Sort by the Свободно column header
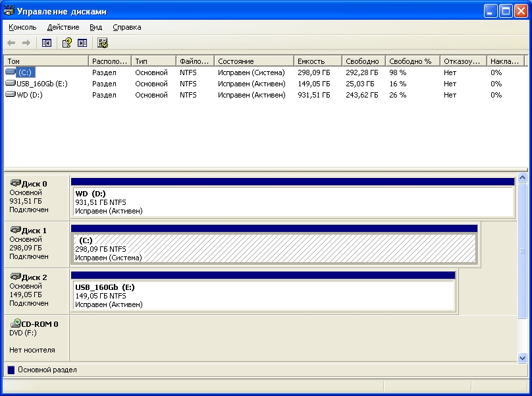Image resolution: width=532 pixels, height=396 pixels. (363, 61)
